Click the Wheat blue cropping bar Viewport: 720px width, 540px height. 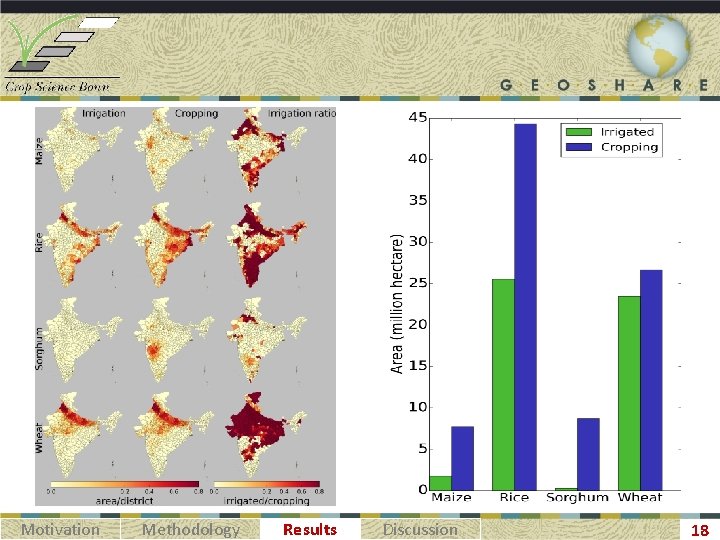[x=651, y=380]
